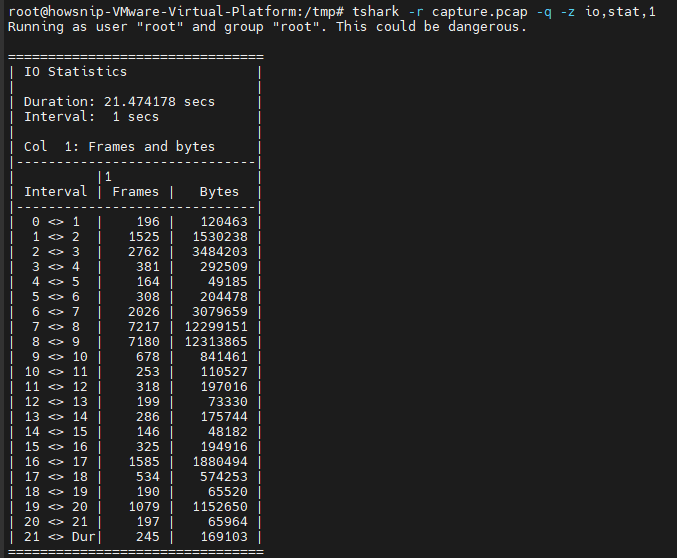
Task: Click frames value 1079
Action: point(144,507)
